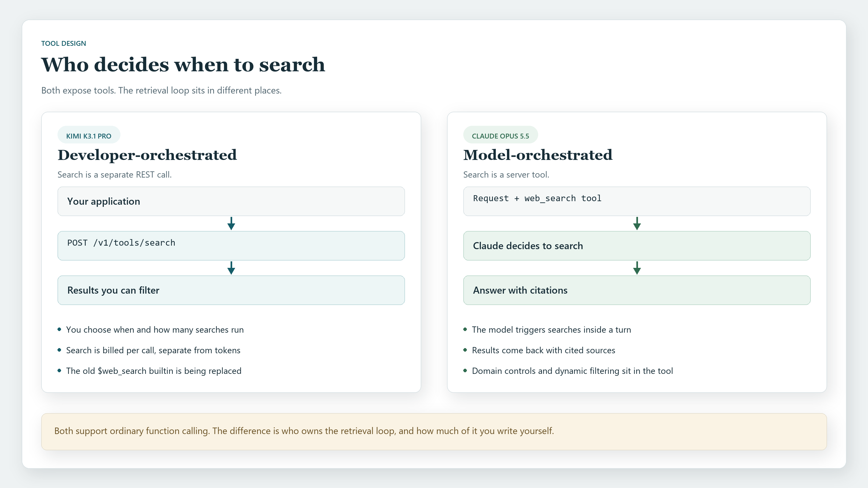The width and height of the screenshot is (868, 488).
Task: Select the 'Claude decides to search' box
Action: click(x=637, y=246)
